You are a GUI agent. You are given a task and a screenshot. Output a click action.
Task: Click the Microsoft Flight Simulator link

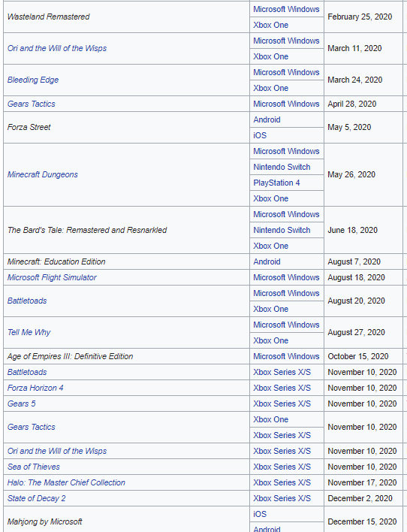click(52, 277)
